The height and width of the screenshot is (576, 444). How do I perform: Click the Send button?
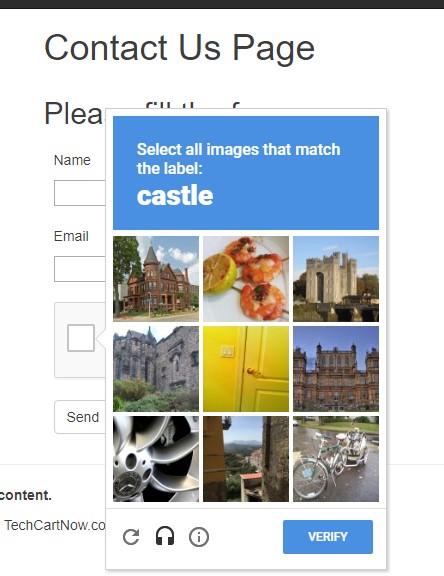coord(80,417)
